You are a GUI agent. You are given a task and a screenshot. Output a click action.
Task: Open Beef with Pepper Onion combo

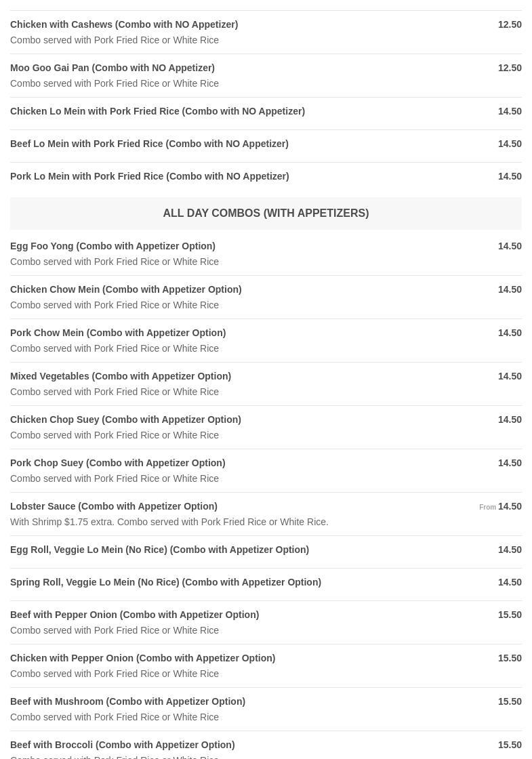coord(134,615)
